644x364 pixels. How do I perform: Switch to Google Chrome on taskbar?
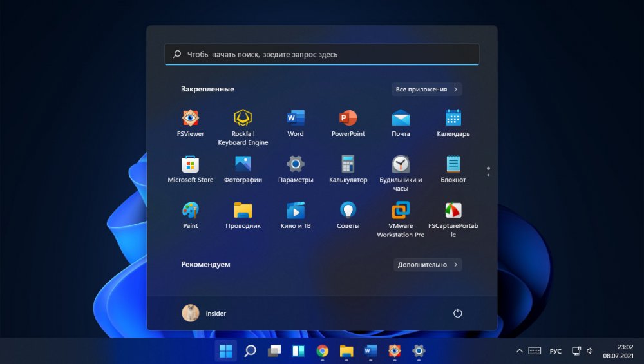coord(323,351)
